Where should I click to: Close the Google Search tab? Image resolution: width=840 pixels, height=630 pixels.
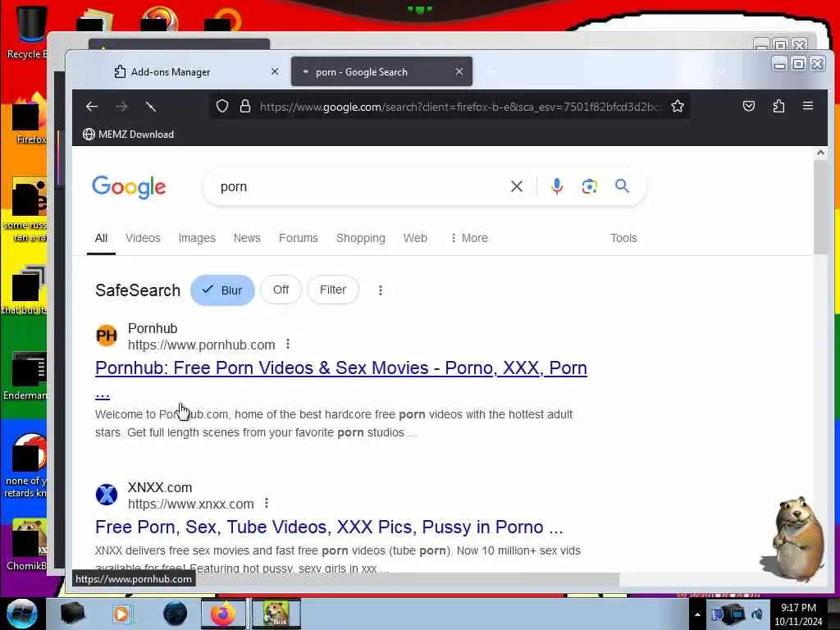click(459, 71)
